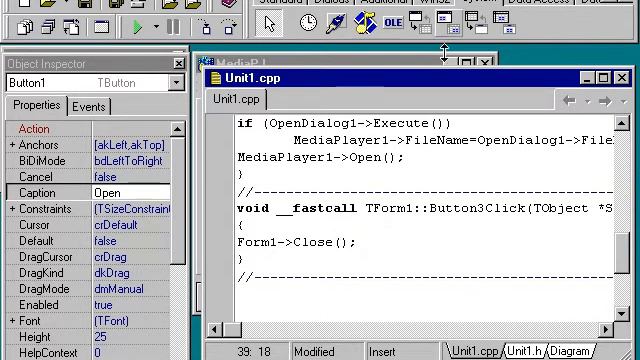640x360 pixels.
Task: Select the Timer clock component
Action: tap(308, 23)
